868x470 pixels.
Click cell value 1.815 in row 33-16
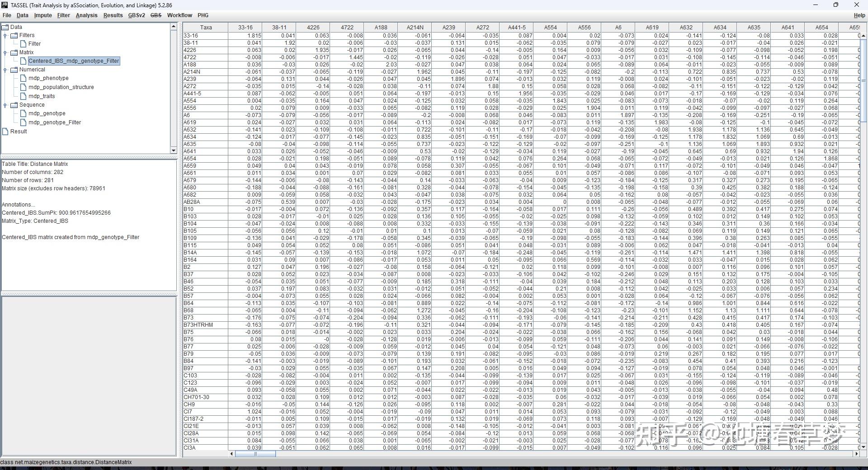point(245,36)
